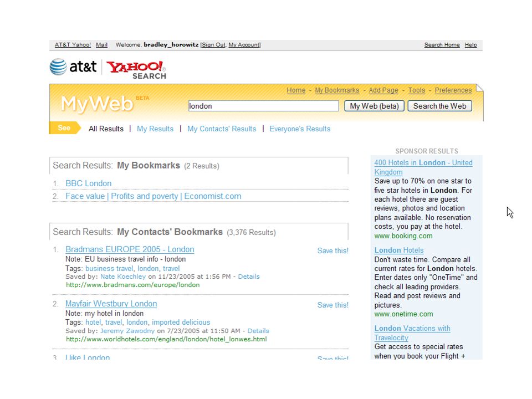Open My Account link
The image size is (532, 399).
click(244, 45)
